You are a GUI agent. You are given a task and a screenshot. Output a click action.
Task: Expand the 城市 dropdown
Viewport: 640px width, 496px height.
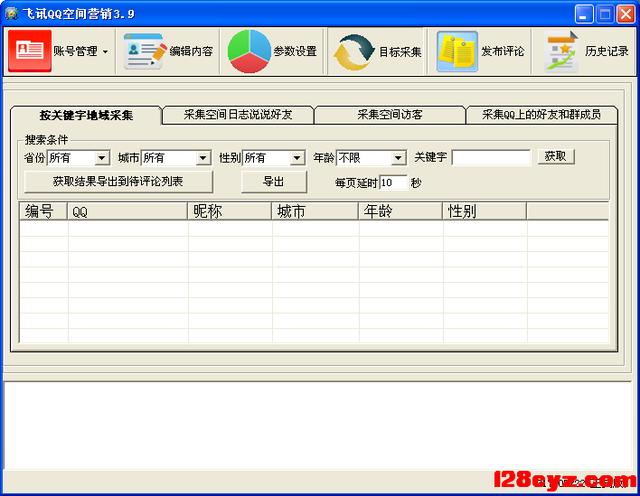click(x=203, y=158)
